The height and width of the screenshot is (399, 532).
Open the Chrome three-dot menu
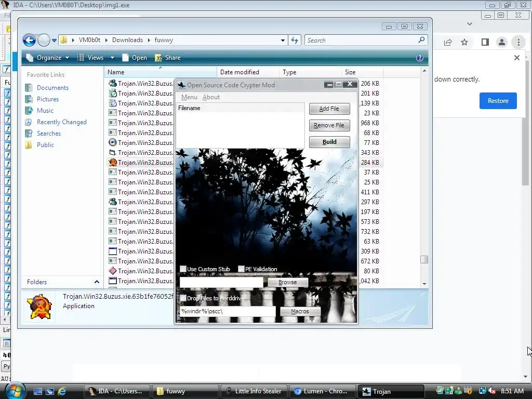pos(518,42)
